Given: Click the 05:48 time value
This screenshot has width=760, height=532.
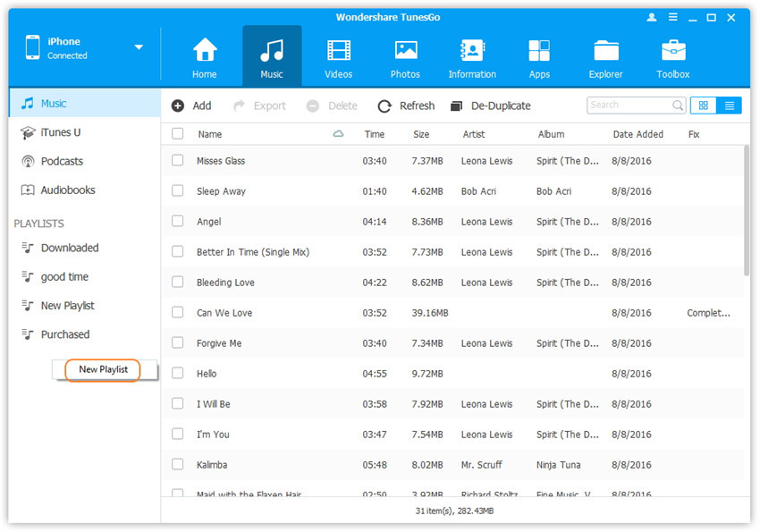Looking at the screenshot, I should [x=375, y=465].
